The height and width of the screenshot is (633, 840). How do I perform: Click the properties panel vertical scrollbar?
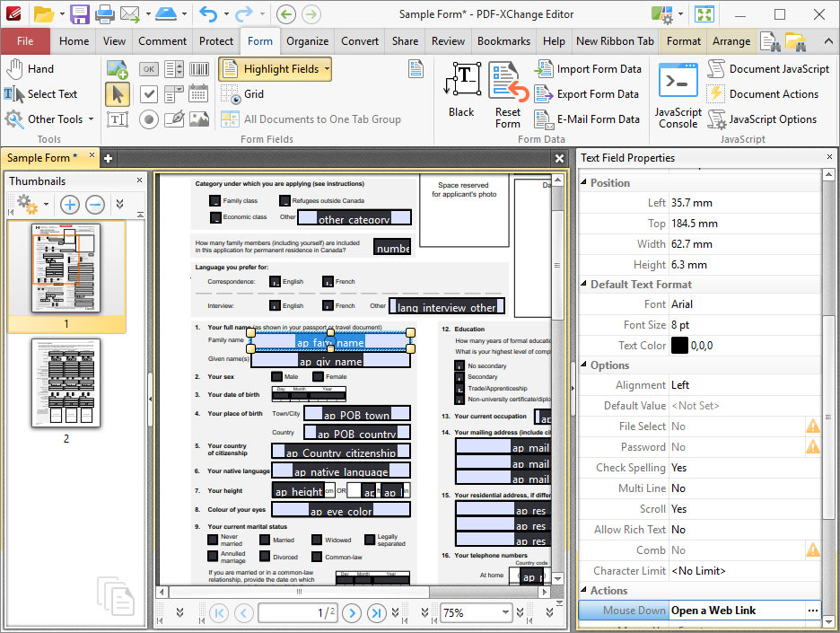pos(828,417)
